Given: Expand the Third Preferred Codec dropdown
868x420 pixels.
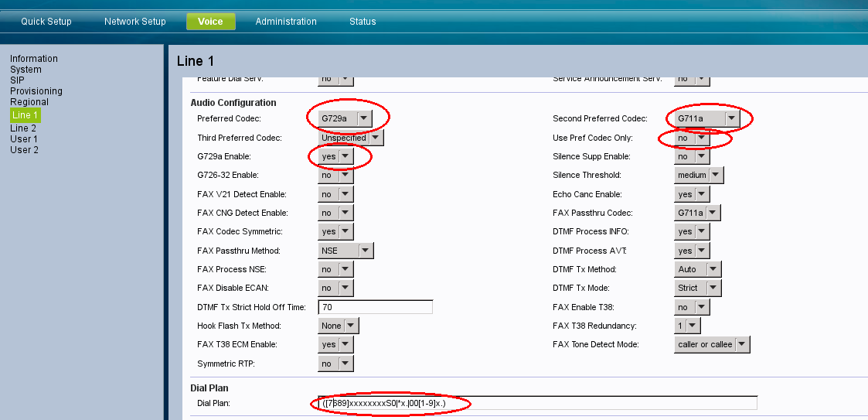Looking at the screenshot, I should click(352, 138).
